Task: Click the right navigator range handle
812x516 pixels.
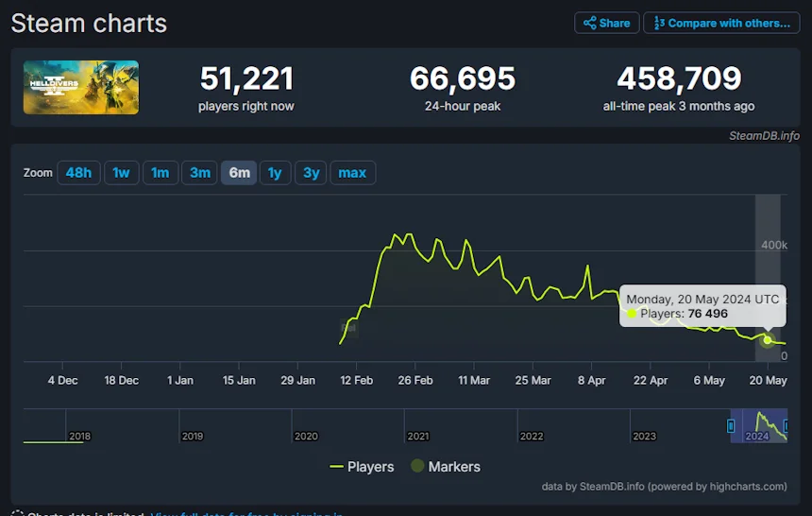Action: tap(786, 426)
